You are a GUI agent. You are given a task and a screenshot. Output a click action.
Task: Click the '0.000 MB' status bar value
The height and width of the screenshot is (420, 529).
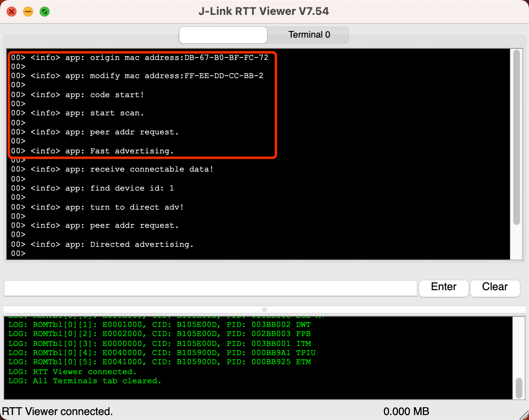(x=406, y=412)
